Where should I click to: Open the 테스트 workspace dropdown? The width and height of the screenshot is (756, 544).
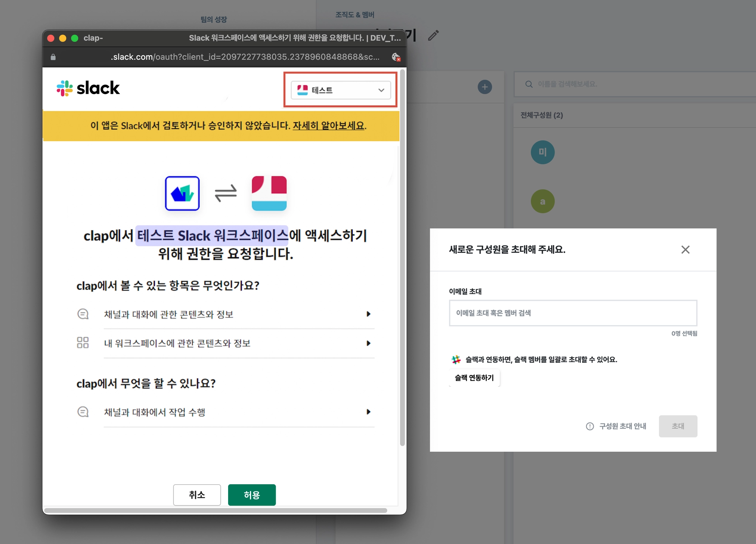(x=340, y=90)
